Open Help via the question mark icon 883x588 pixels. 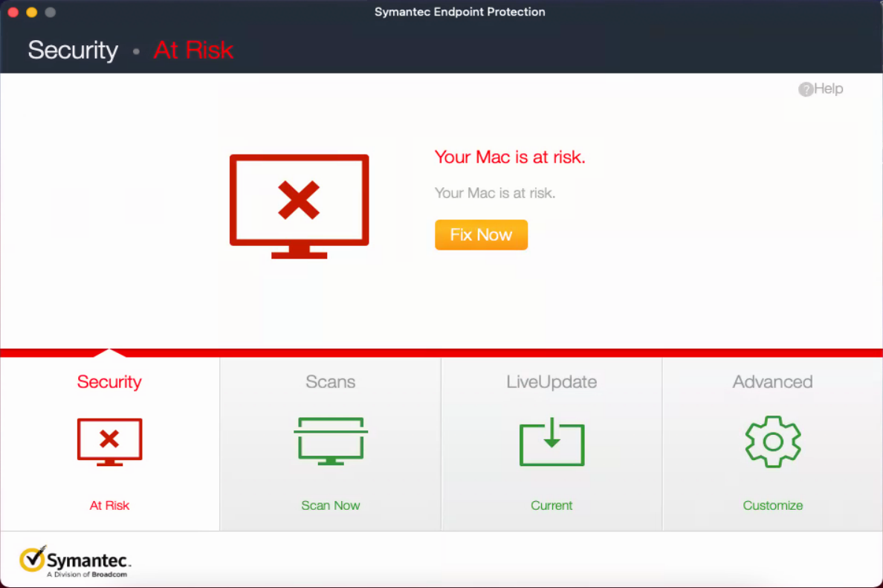pos(806,89)
